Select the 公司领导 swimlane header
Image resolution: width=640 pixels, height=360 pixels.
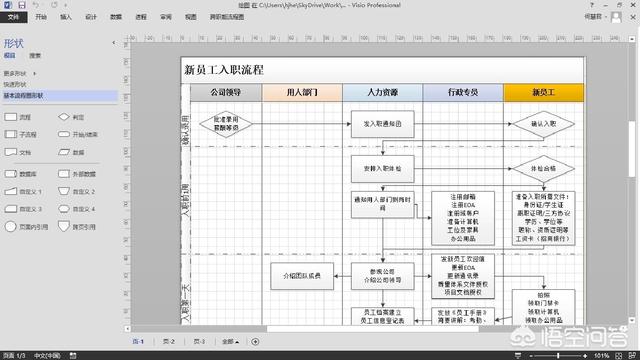[x=226, y=93]
